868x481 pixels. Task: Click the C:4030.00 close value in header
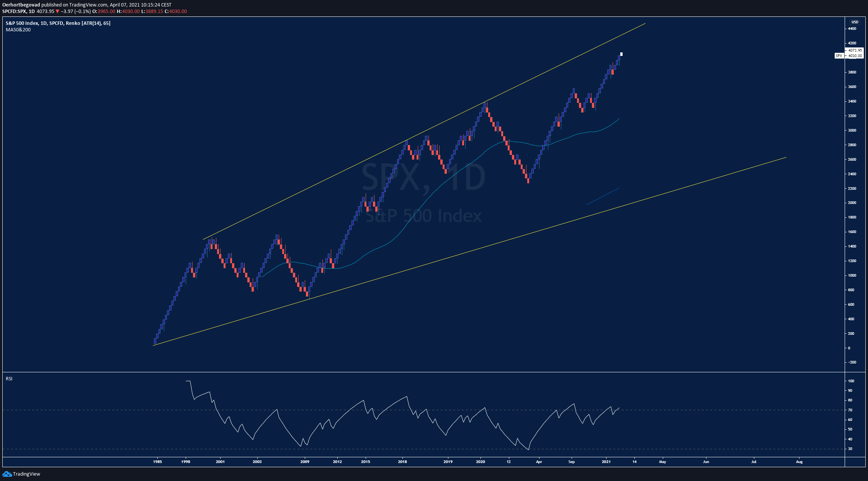pos(176,11)
